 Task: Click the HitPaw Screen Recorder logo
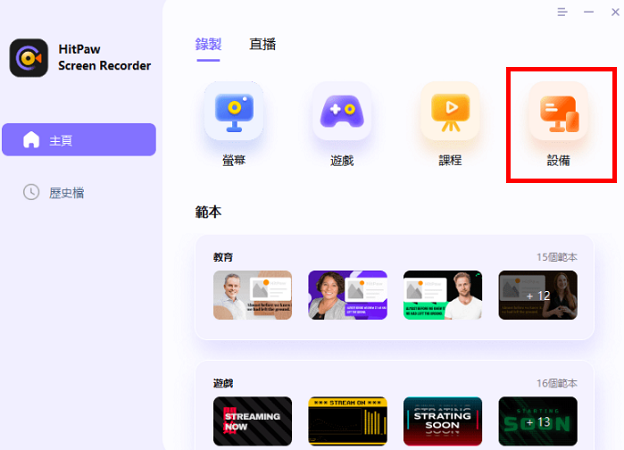click(28, 58)
